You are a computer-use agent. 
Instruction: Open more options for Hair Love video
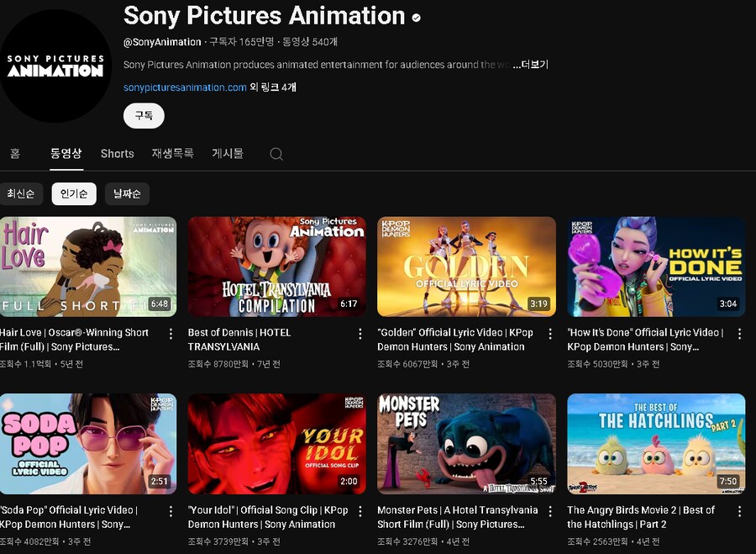171,334
